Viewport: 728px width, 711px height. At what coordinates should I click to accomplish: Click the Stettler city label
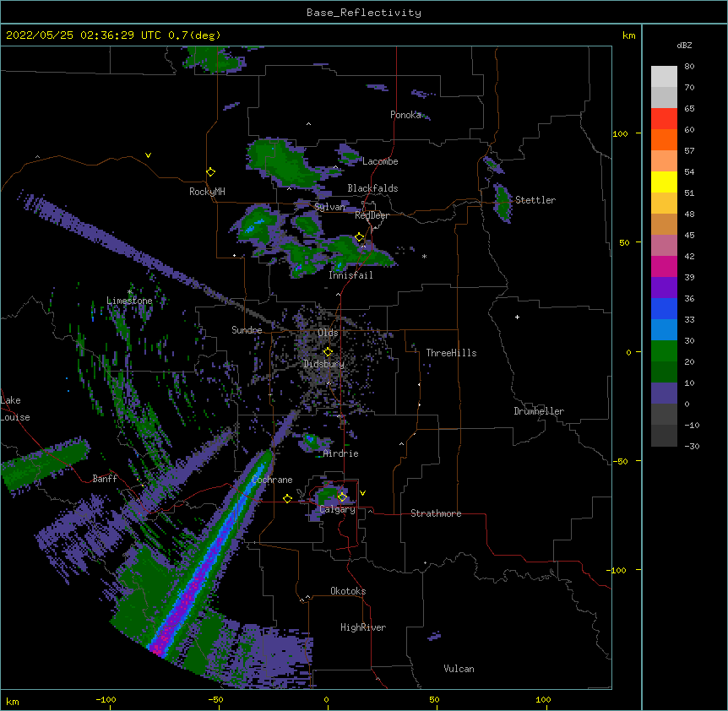(x=535, y=200)
